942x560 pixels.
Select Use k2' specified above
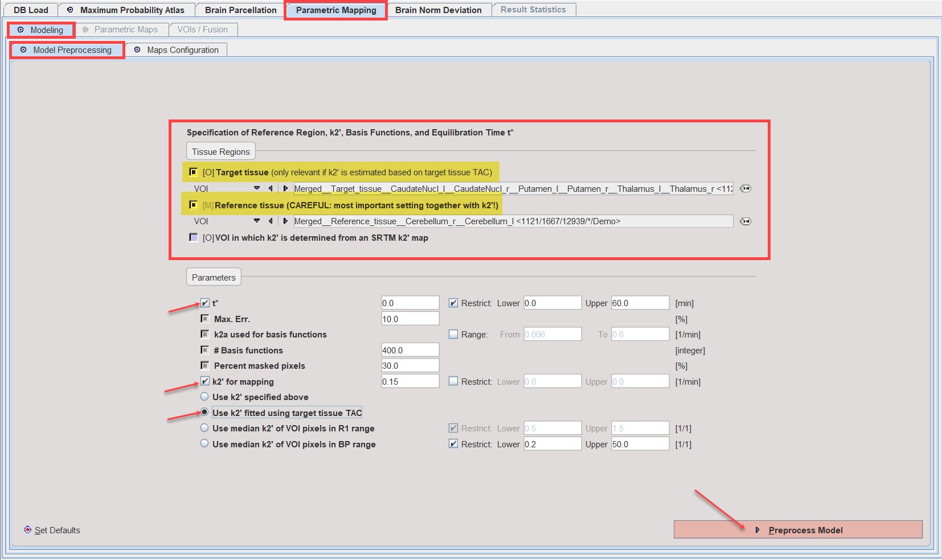(x=204, y=397)
